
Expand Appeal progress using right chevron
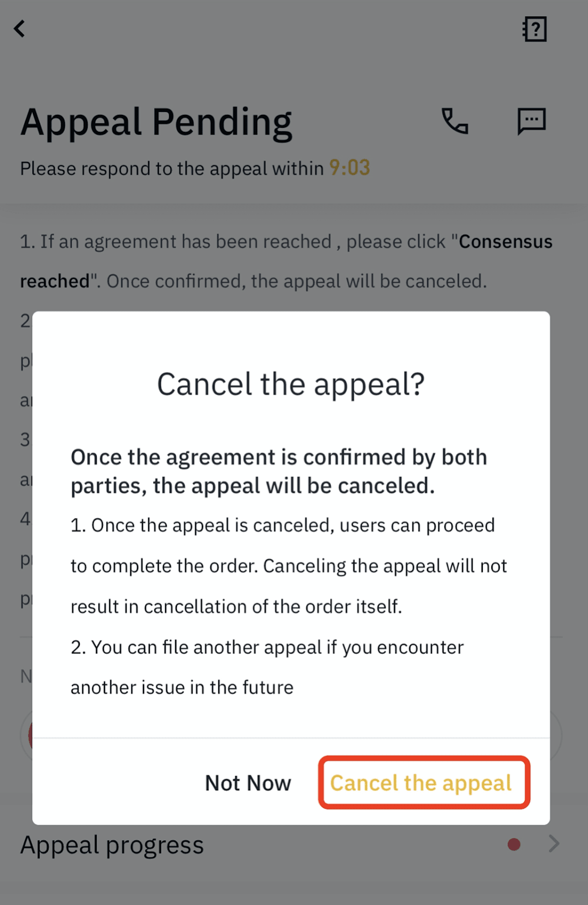coord(554,844)
